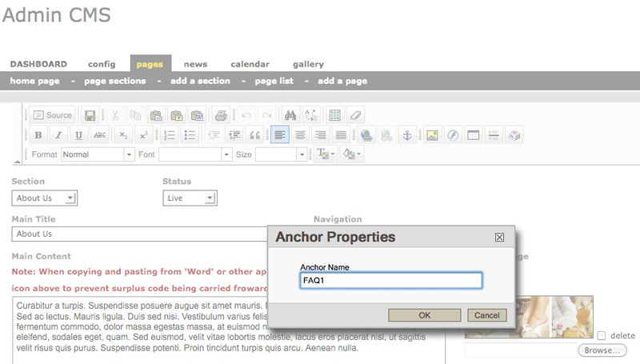Viewport: 640px width, 364px height.
Task: Toggle the Source view button
Action: [x=53, y=115]
